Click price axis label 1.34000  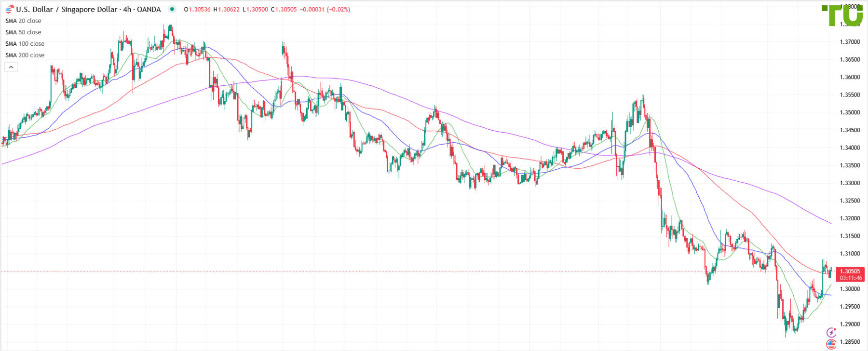point(850,148)
